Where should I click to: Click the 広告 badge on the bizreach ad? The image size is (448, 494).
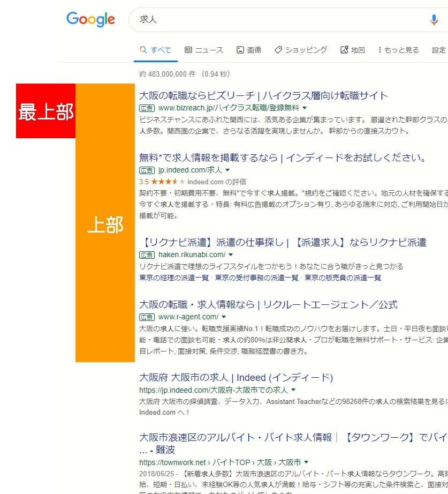point(147,108)
